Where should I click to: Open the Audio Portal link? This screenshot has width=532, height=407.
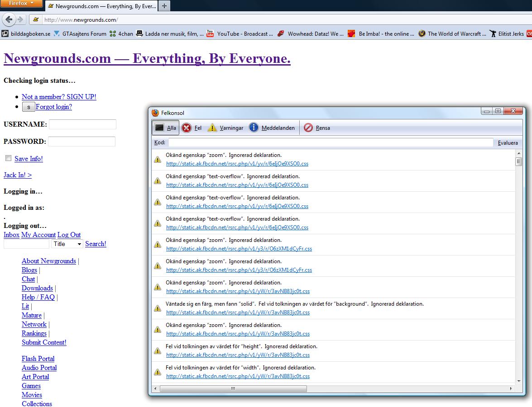[39, 368]
